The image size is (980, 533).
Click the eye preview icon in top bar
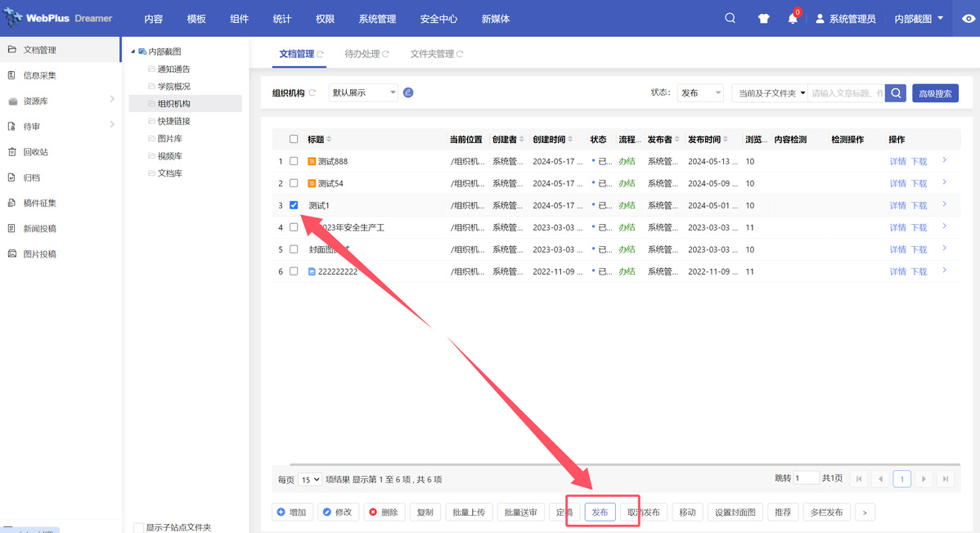pyautogui.click(x=968, y=19)
